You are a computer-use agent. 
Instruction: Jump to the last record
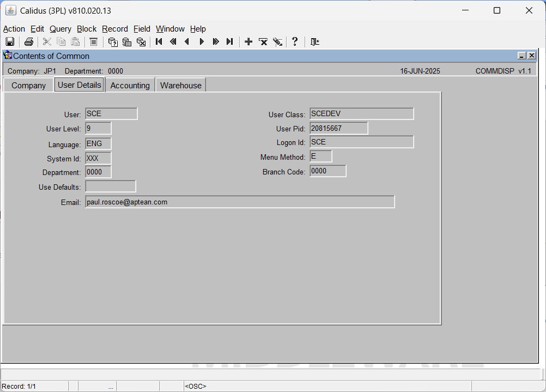[230, 42]
